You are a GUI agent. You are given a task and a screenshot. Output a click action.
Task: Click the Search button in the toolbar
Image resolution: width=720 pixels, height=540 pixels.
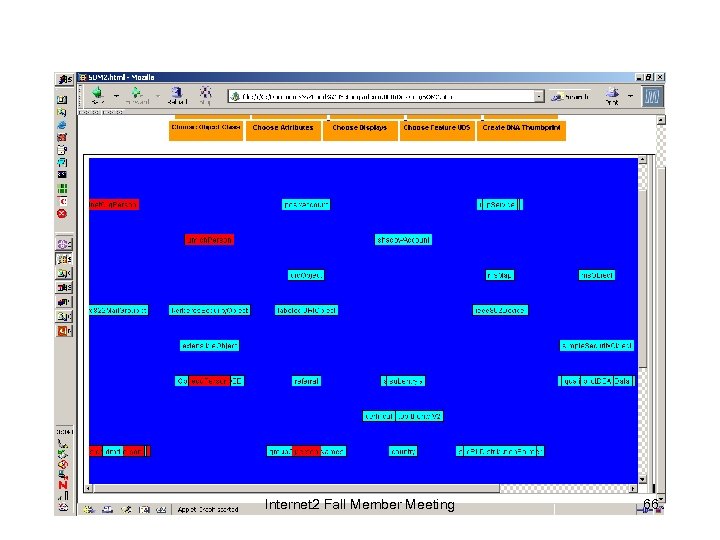point(570,96)
